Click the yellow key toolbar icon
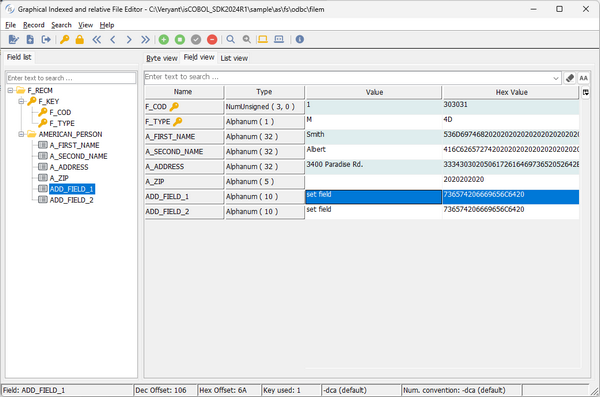Screen dimensions: 600x397 [x=64, y=39]
